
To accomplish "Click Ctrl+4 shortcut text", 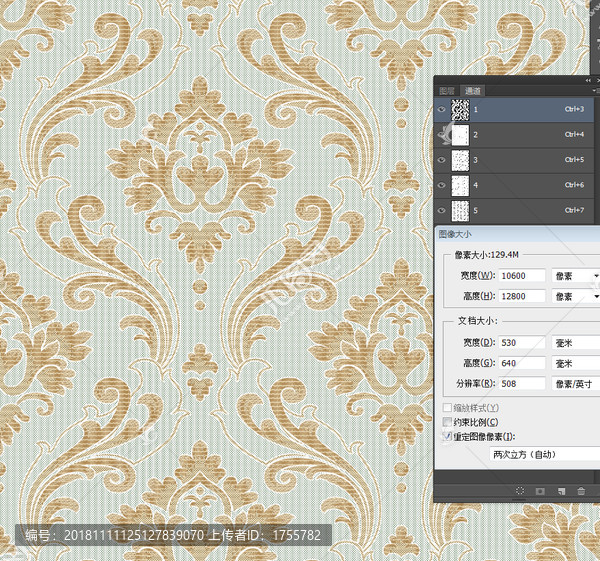I will 574,135.
